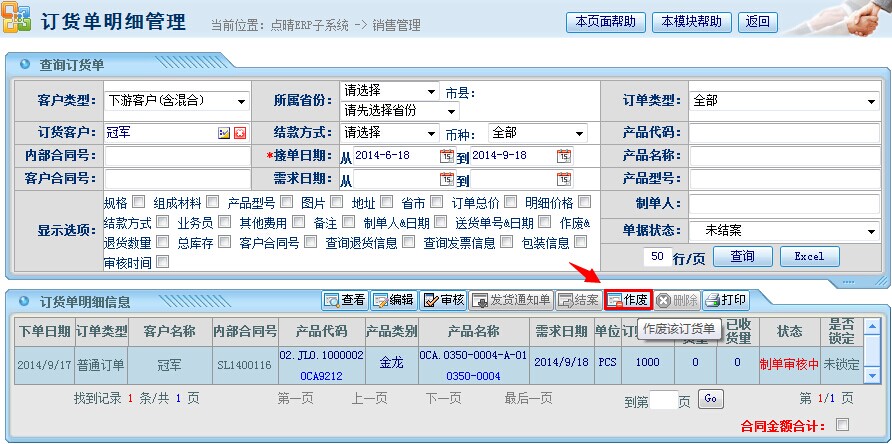Expand the 客户类型 dropdown
This screenshot has width=892, height=444.
tap(241, 101)
